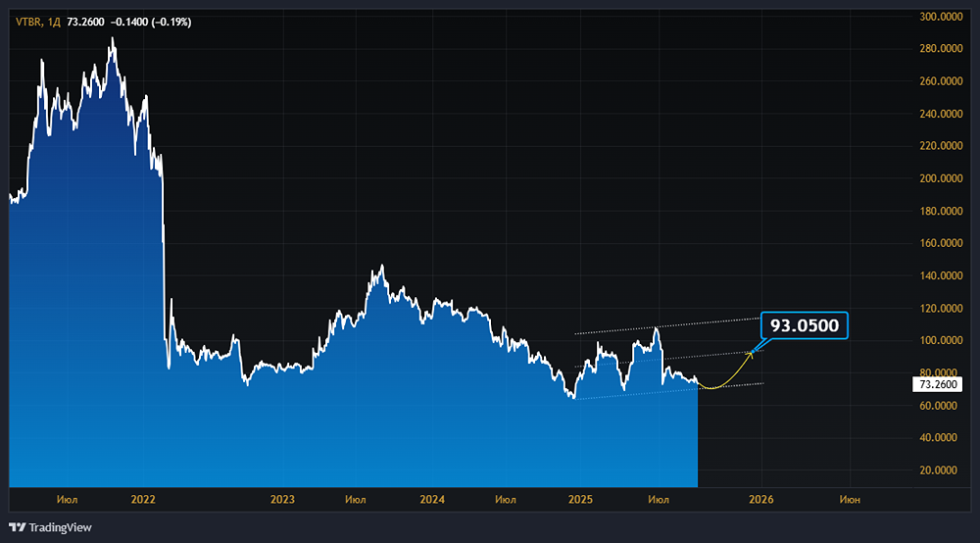Click the Июл label between 2025 and 2026

click(x=659, y=499)
